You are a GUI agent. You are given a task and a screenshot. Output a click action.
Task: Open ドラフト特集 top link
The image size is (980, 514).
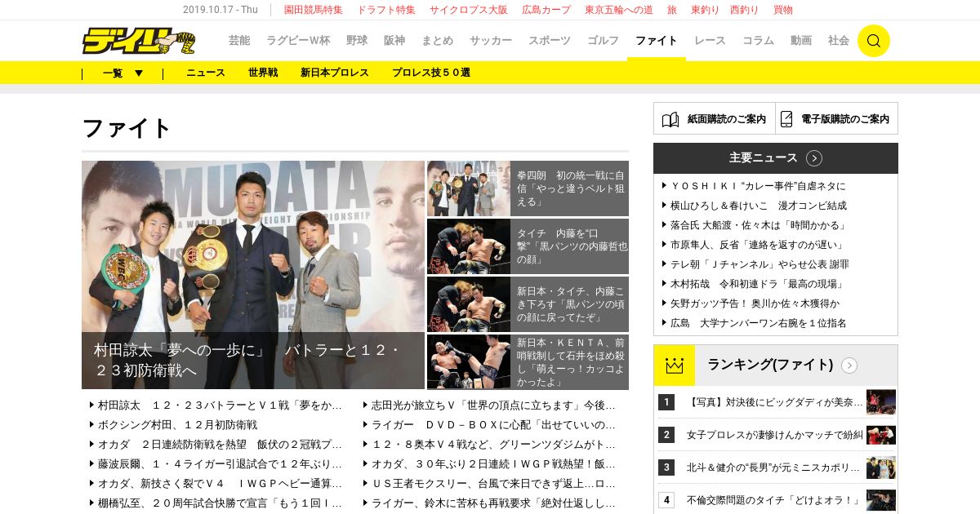coord(386,10)
